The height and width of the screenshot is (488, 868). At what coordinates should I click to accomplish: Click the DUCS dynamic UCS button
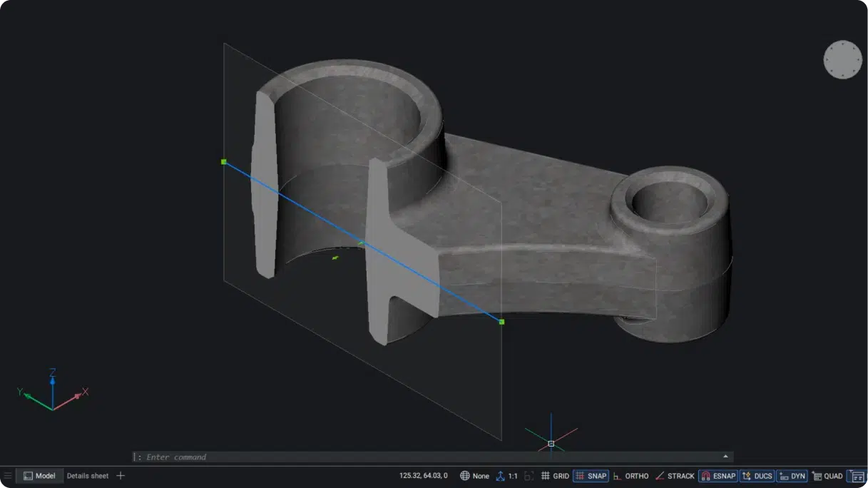pyautogui.click(x=756, y=476)
